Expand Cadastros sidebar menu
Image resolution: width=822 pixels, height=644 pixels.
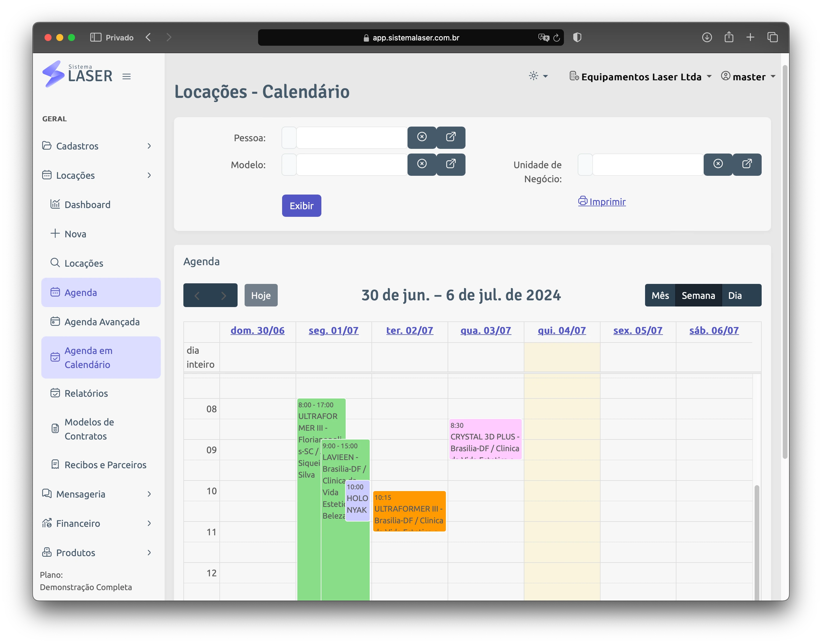click(x=97, y=146)
